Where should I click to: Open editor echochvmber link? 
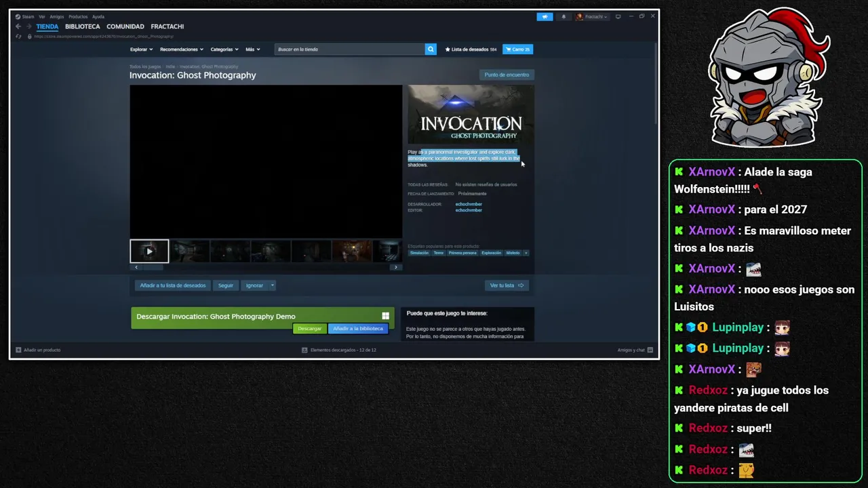[469, 210]
